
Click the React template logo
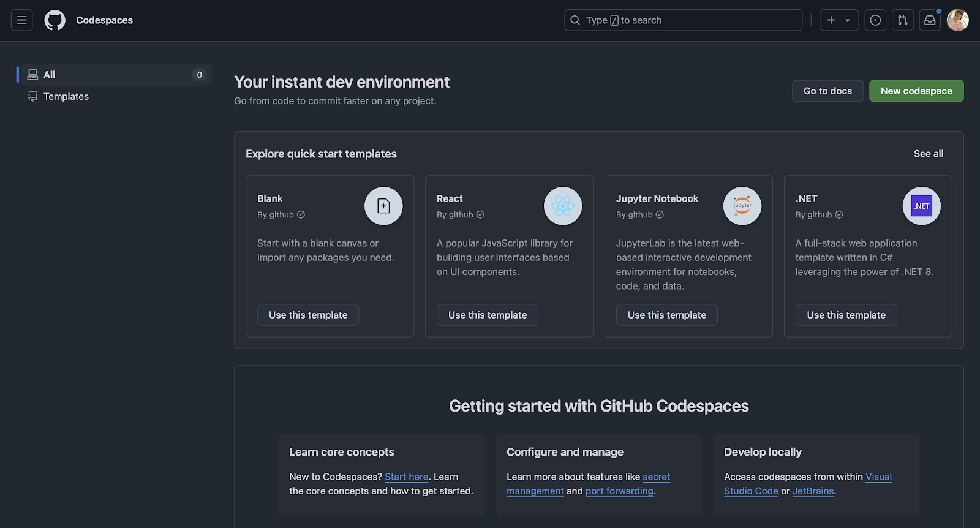click(563, 206)
